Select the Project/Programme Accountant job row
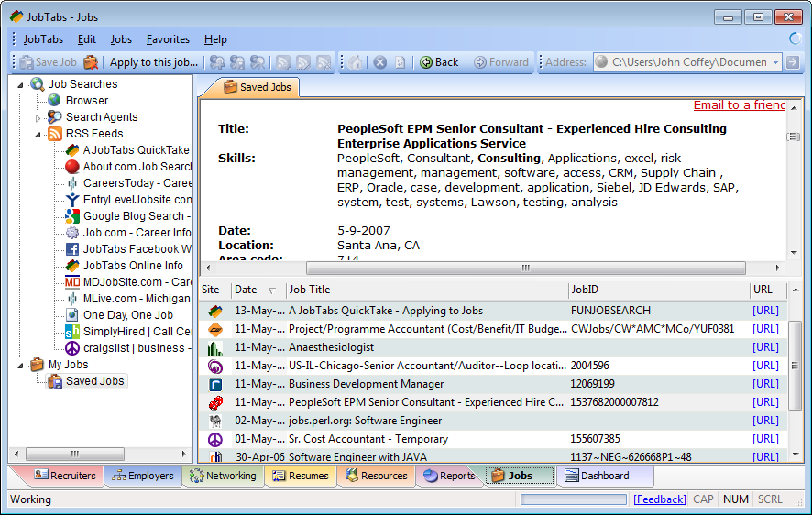Image resolution: width=812 pixels, height=515 pixels. point(492,329)
